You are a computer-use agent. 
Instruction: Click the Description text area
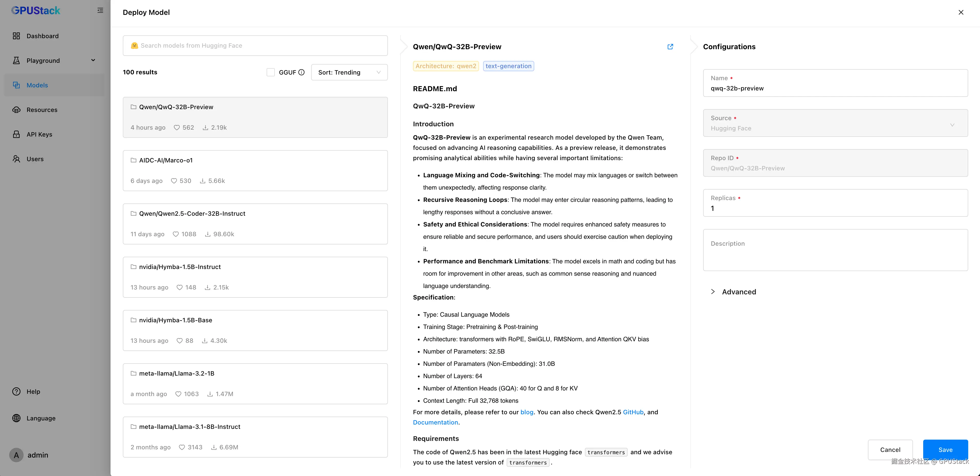(x=835, y=250)
